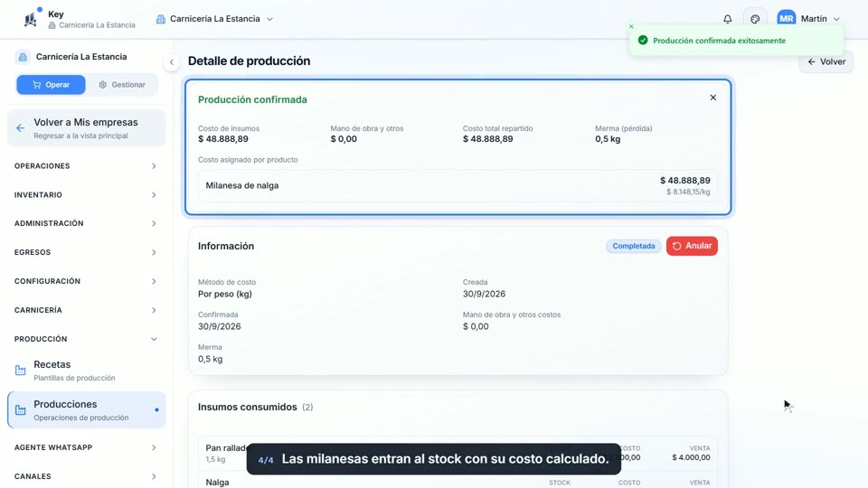Click the Creada date 30/9/2026

[x=484, y=294]
